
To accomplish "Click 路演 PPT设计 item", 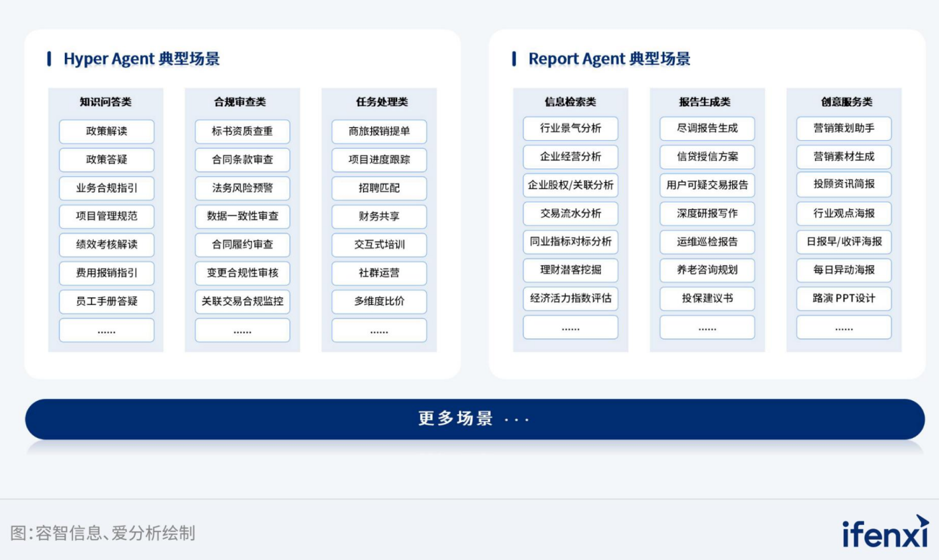I will pyautogui.click(x=844, y=298).
